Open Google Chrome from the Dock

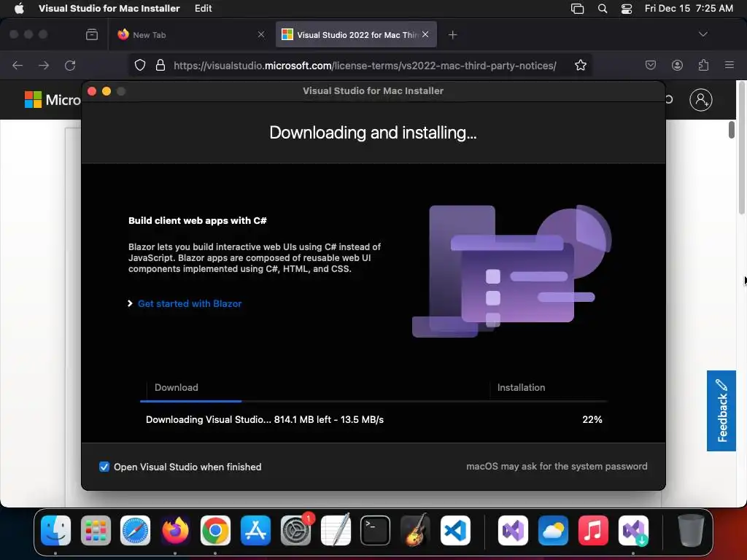tap(215, 530)
